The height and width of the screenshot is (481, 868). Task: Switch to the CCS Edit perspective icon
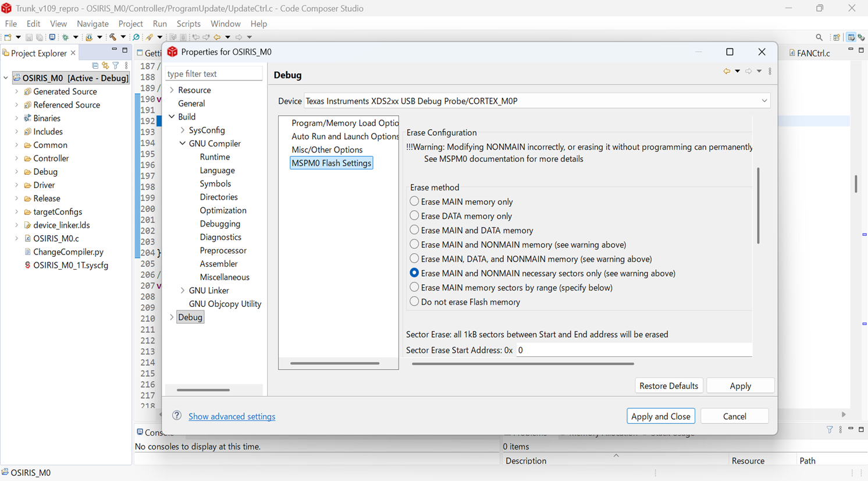tap(851, 37)
